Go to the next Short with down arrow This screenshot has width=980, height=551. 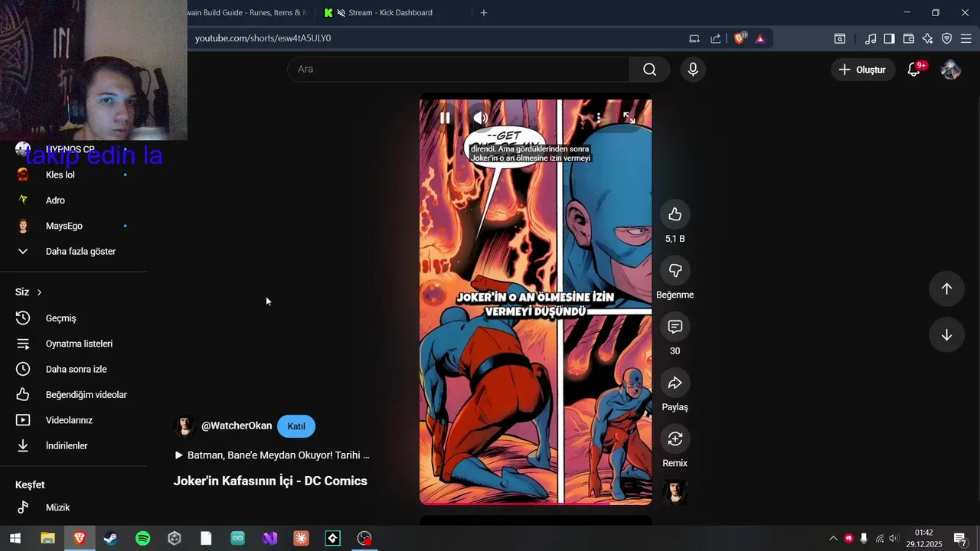coord(946,335)
